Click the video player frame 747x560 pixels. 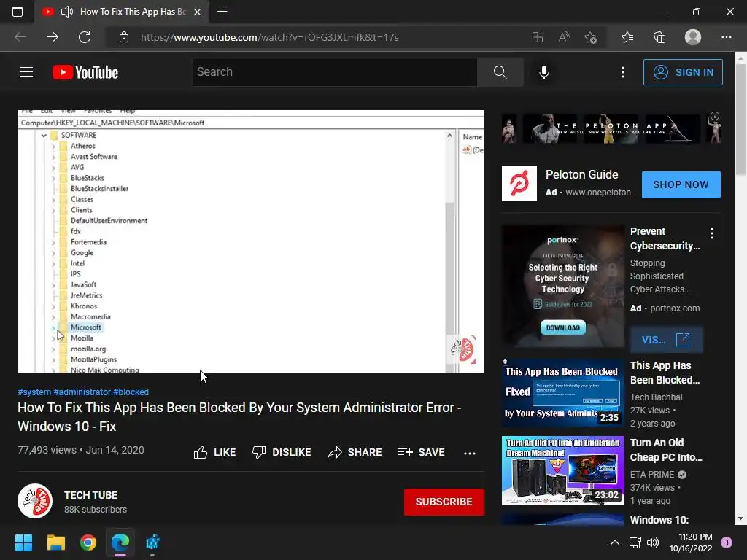[x=251, y=241]
